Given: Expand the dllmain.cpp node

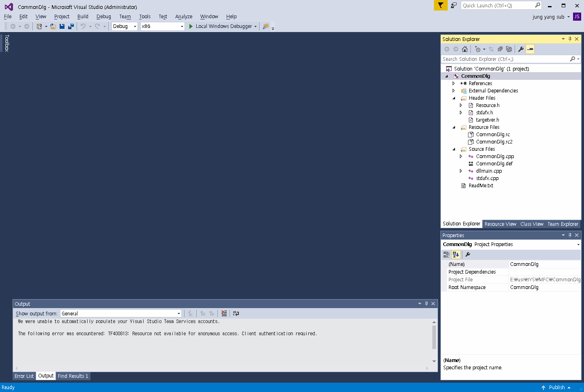Looking at the screenshot, I should tap(461, 171).
